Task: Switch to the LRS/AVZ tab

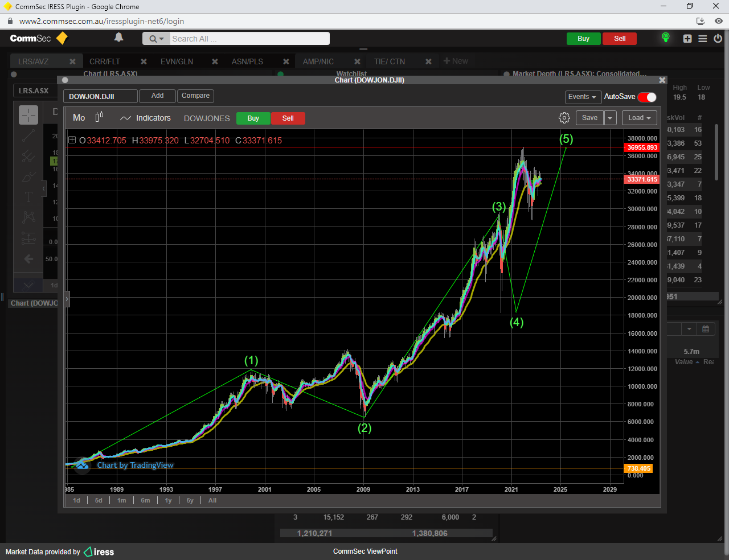Action: pos(34,61)
